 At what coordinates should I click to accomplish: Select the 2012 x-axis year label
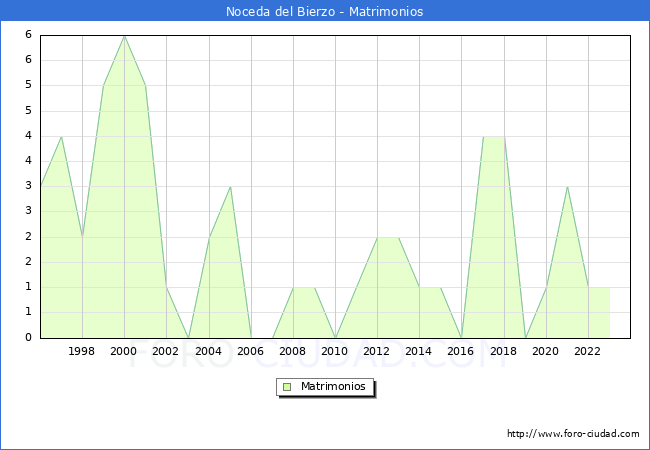coord(377,351)
